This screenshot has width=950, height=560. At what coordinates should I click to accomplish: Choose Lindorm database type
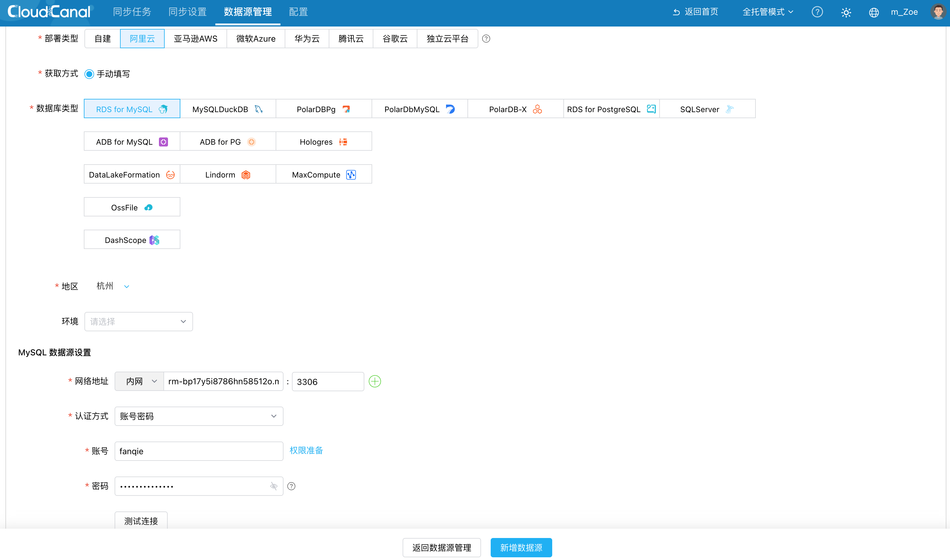click(228, 174)
